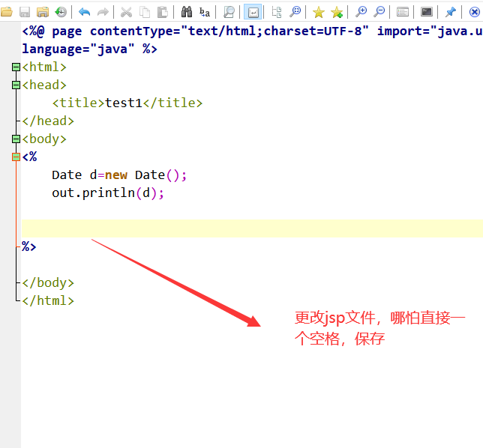Viewport: 483px width, 448px height.
Task: Click the blue Undo arrow
Action: (84, 12)
